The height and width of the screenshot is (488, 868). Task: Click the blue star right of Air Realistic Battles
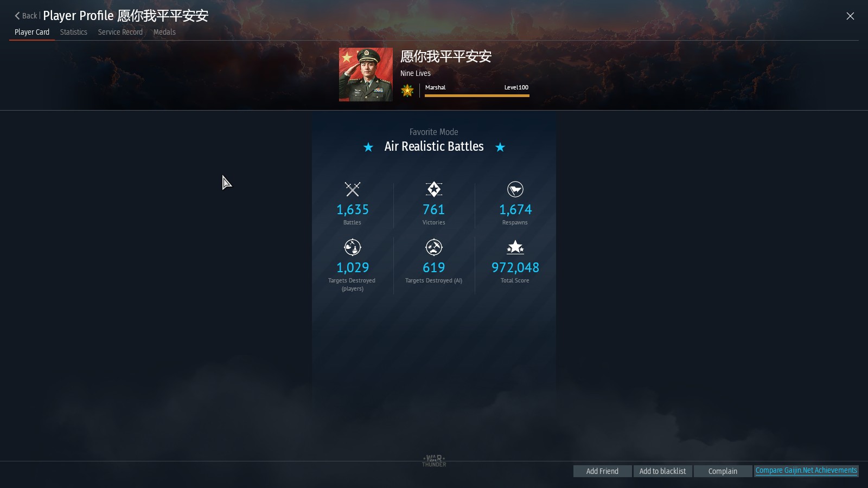(x=500, y=147)
